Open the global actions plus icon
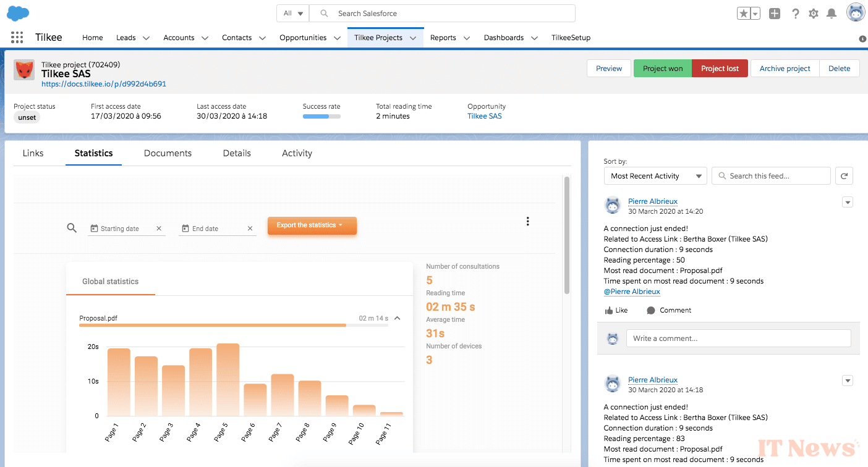This screenshot has height=467, width=868. tap(775, 14)
